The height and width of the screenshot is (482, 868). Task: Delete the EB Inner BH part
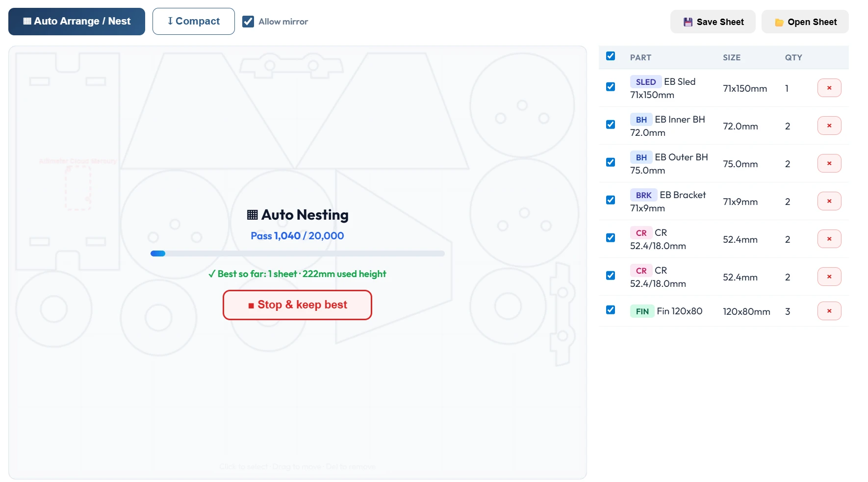[x=829, y=126]
